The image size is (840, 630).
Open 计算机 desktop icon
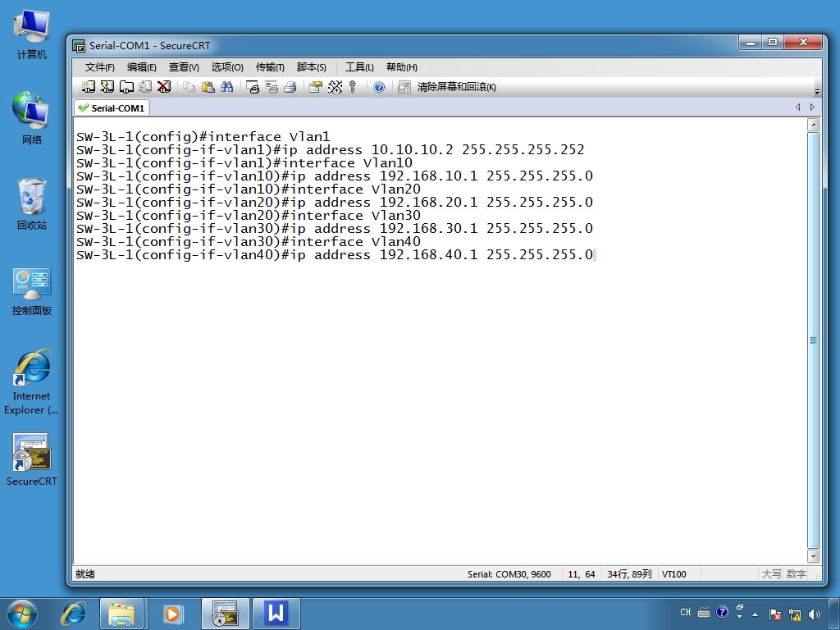[32, 34]
